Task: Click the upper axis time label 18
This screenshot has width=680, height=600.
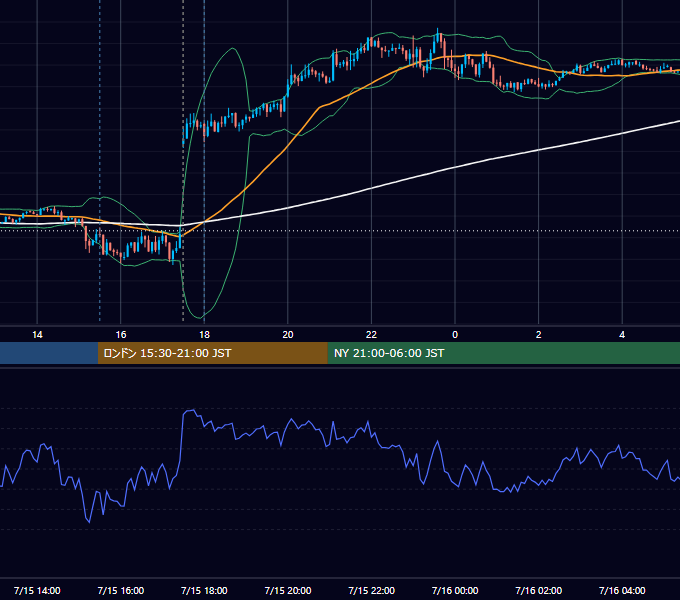Action: pyautogui.click(x=204, y=335)
